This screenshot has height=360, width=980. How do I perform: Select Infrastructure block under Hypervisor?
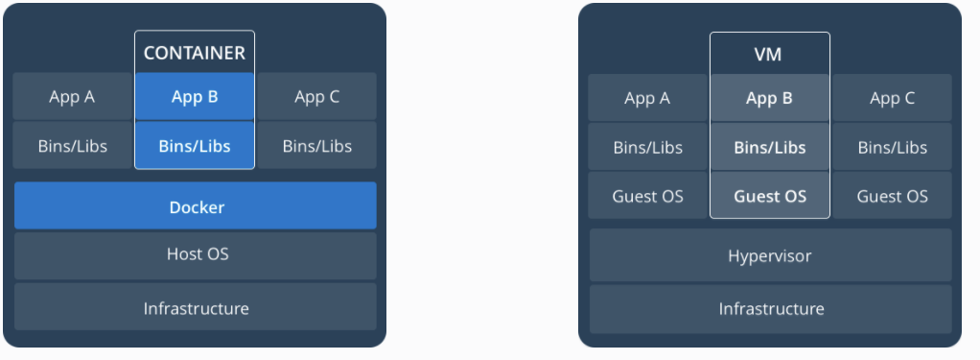771,309
